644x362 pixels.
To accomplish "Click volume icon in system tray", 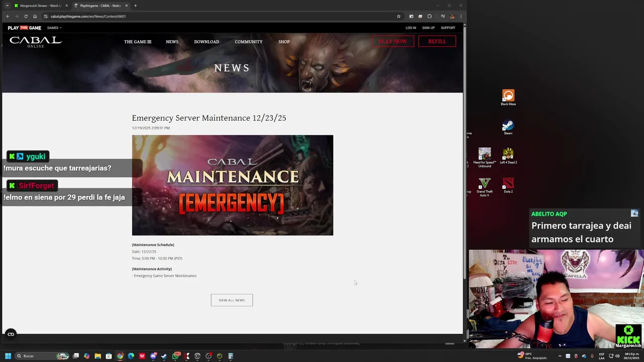I will [617, 356].
